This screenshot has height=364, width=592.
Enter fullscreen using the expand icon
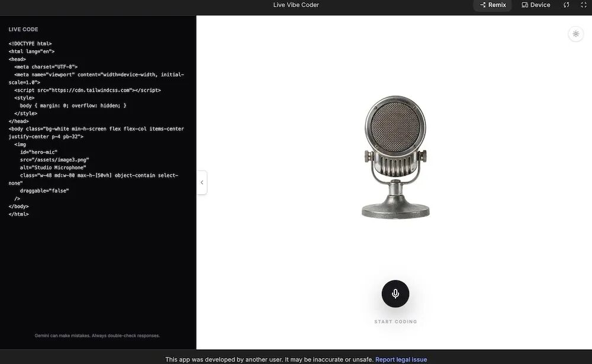tap(583, 5)
